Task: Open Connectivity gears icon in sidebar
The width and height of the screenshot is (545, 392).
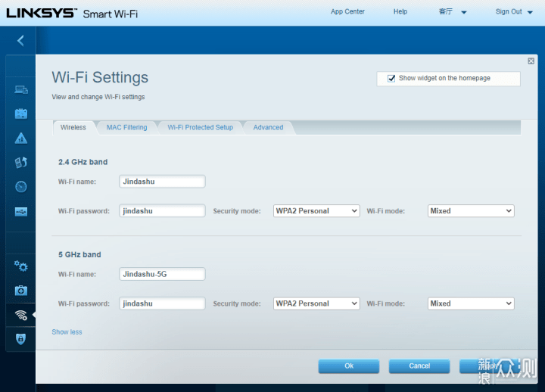Action: tap(21, 266)
